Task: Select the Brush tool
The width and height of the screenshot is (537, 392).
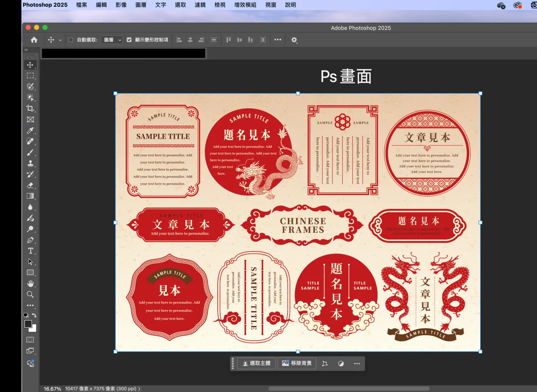Action: pos(30,152)
